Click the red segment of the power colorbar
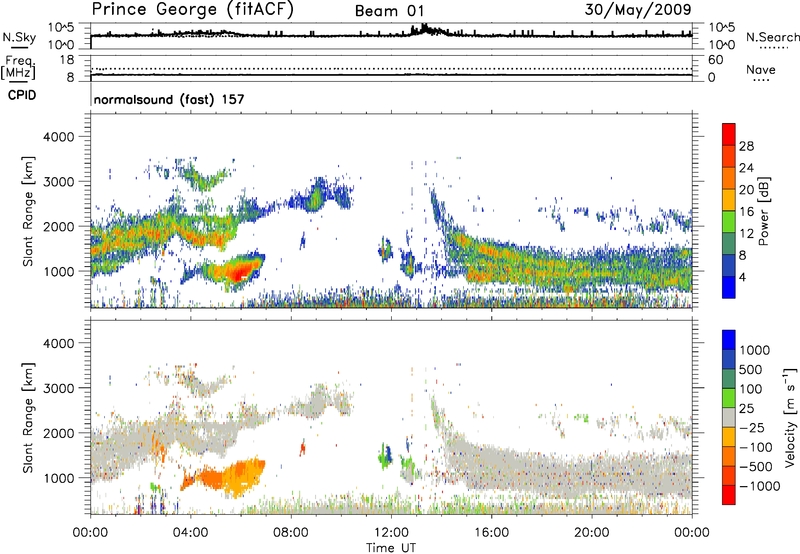 pyautogui.click(x=729, y=134)
